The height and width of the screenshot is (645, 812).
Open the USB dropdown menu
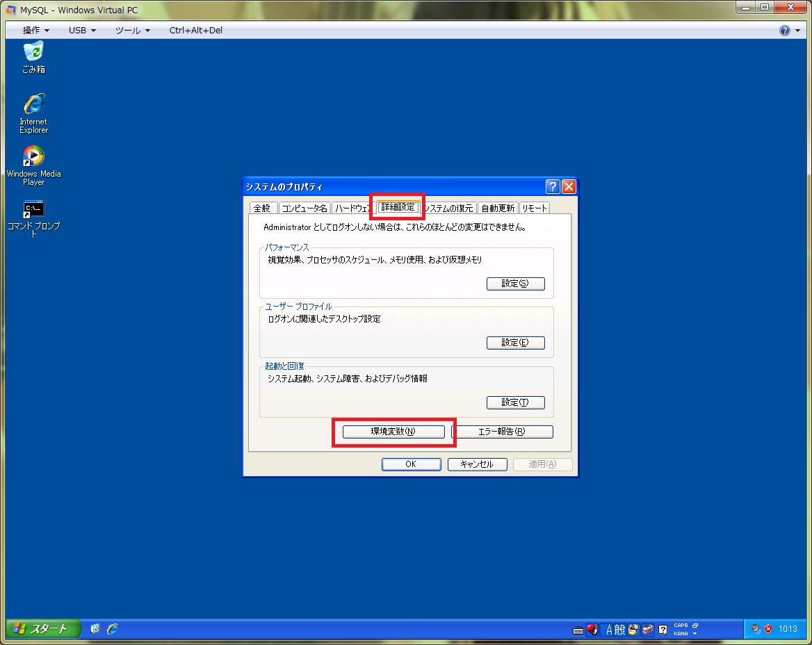(82, 30)
